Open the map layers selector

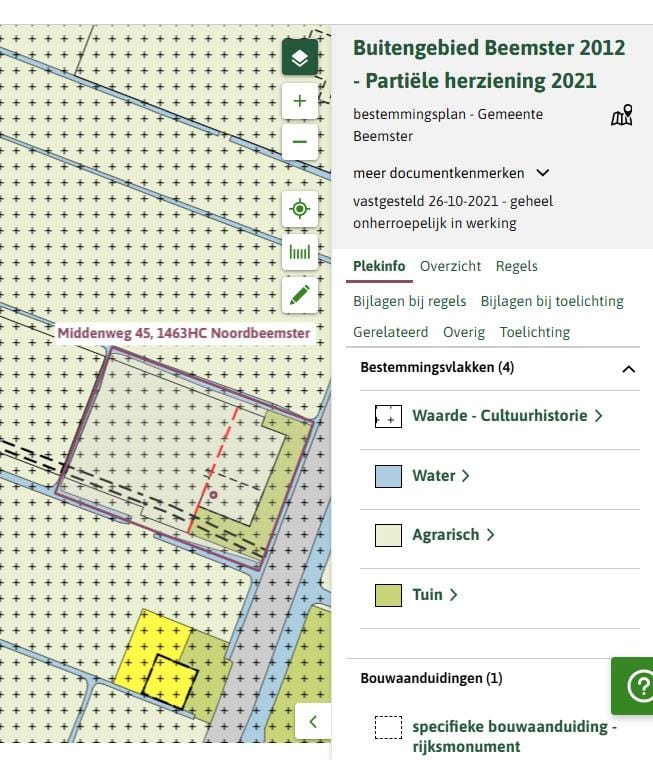(x=300, y=58)
